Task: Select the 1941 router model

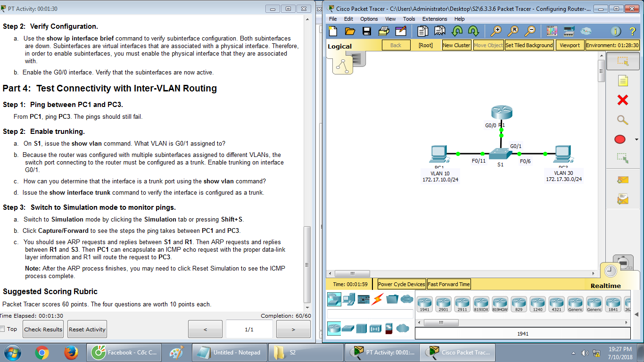Action: [424, 304]
